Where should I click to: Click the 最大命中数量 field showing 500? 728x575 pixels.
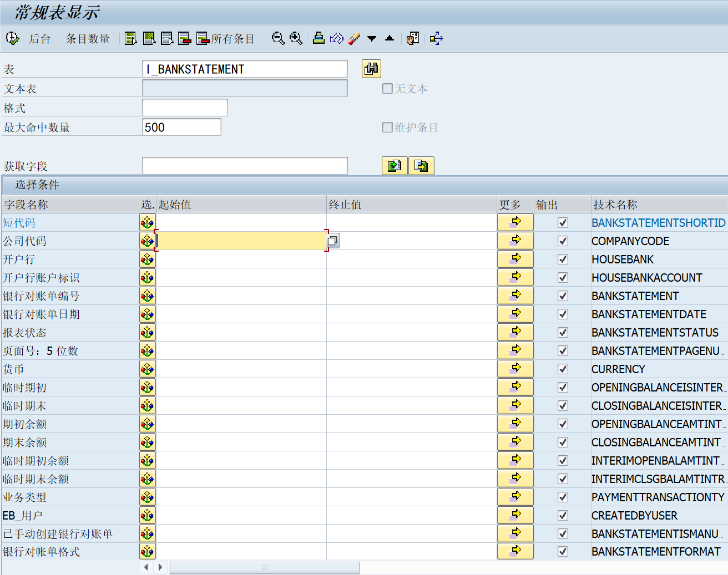click(x=181, y=128)
